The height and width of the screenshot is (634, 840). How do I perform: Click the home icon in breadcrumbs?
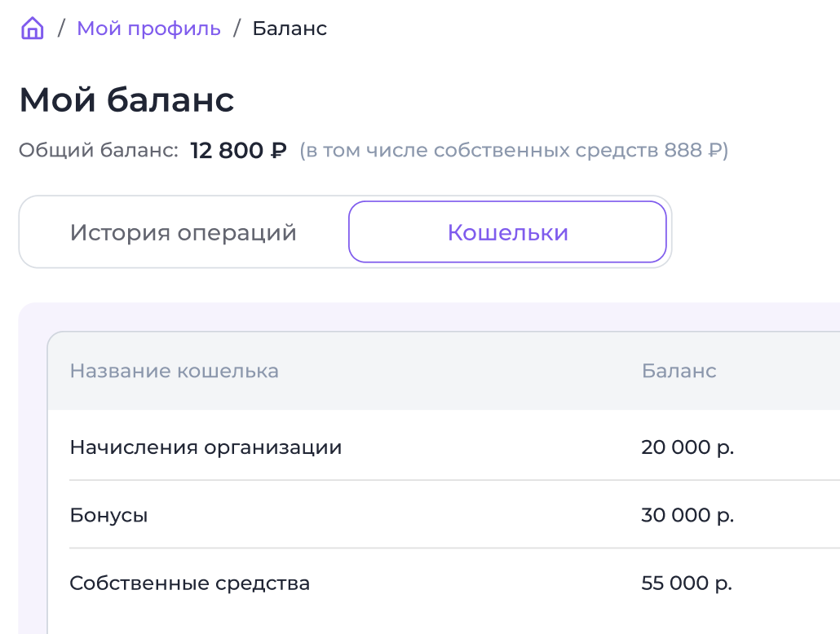coord(32,29)
